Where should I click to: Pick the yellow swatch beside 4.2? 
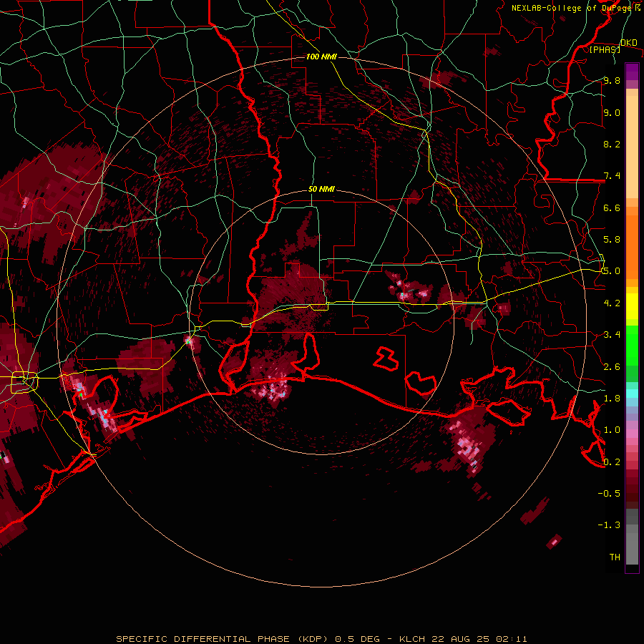click(x=632, y=306)
